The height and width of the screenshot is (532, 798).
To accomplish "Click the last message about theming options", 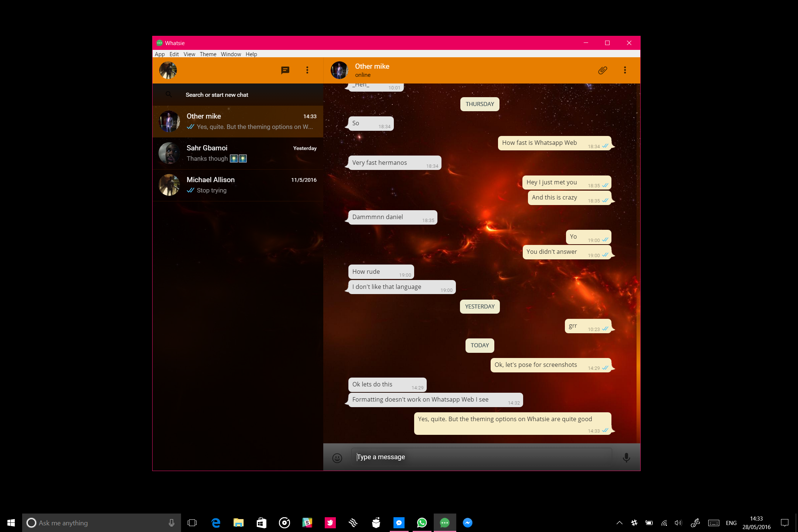I will [x=512, y=423].
